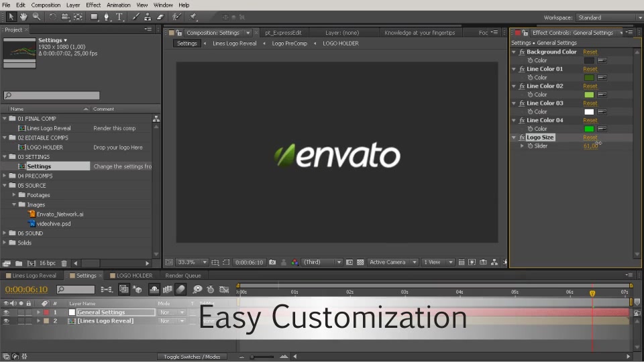Enable Motion Blur button in timeline

(180, 290)
